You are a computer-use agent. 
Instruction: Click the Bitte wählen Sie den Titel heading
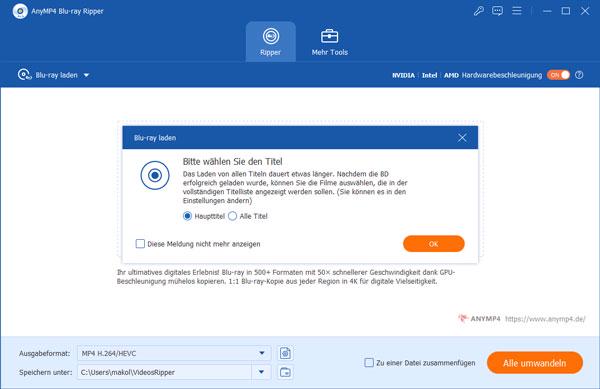pyautogui.click(x=233, y=161)
